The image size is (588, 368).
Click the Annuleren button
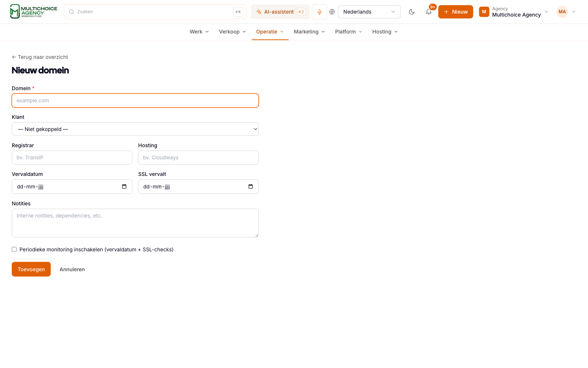pyautogui.click(x=72, y=269)
